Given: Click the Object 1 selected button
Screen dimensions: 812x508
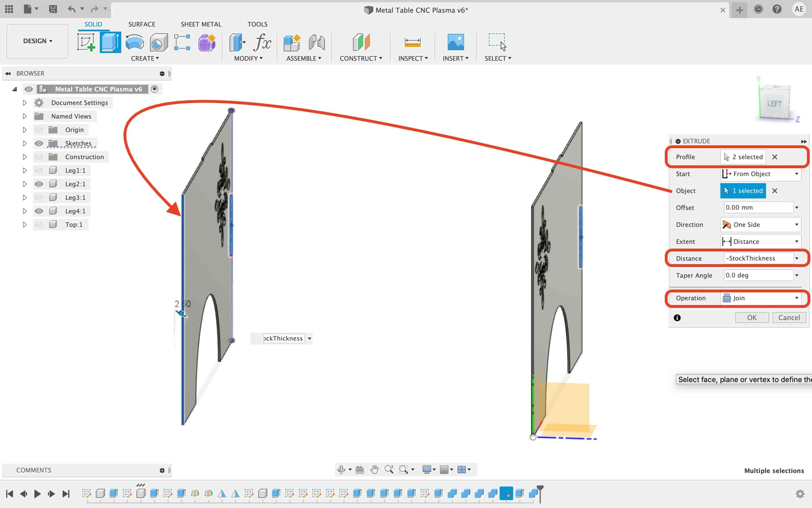Looking at the screenshot, I should point(743,191).
